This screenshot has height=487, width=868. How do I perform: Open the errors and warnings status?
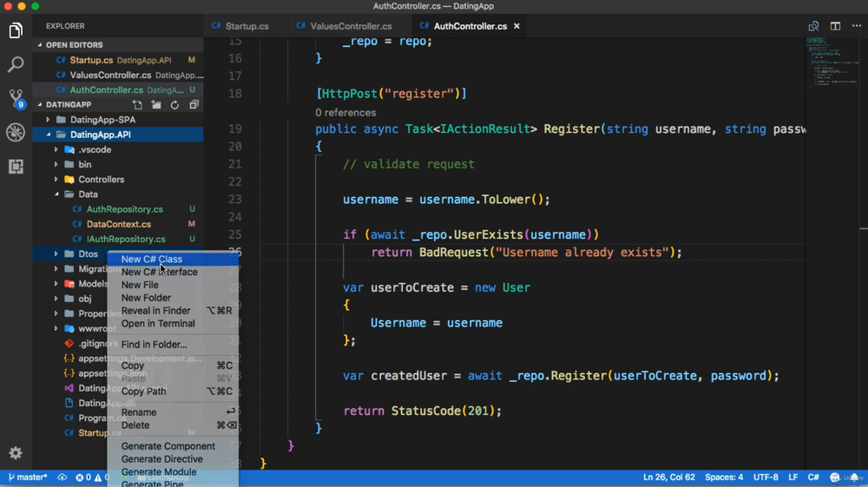coord(91,477)
